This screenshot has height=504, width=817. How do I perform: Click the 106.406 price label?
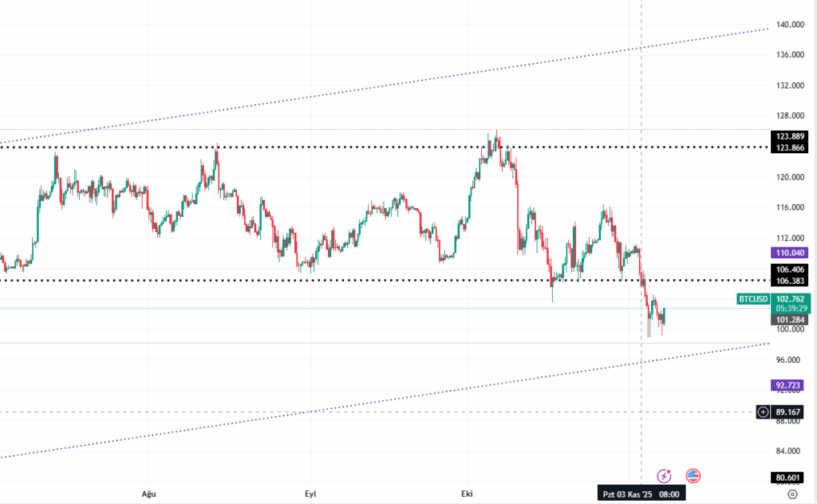pos(791,270)
